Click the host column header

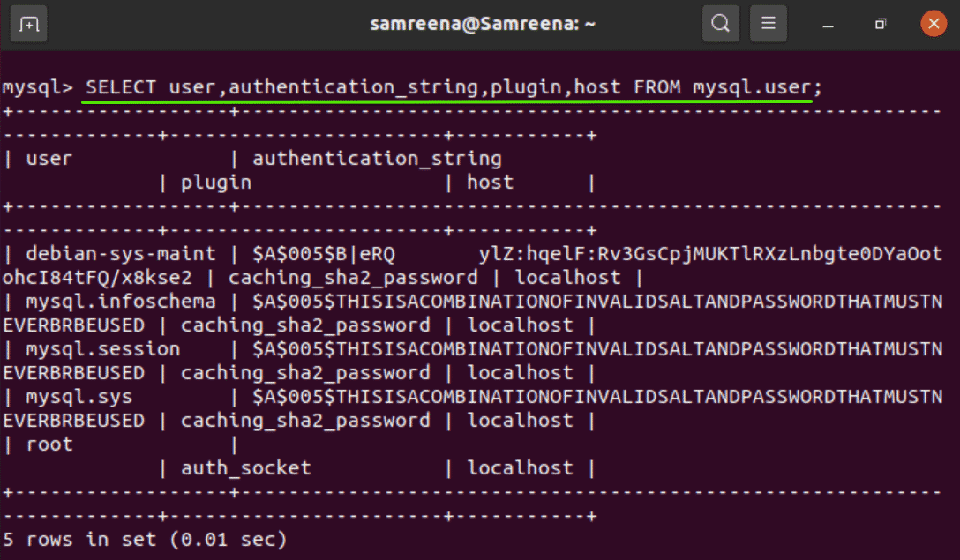[490, 183]
